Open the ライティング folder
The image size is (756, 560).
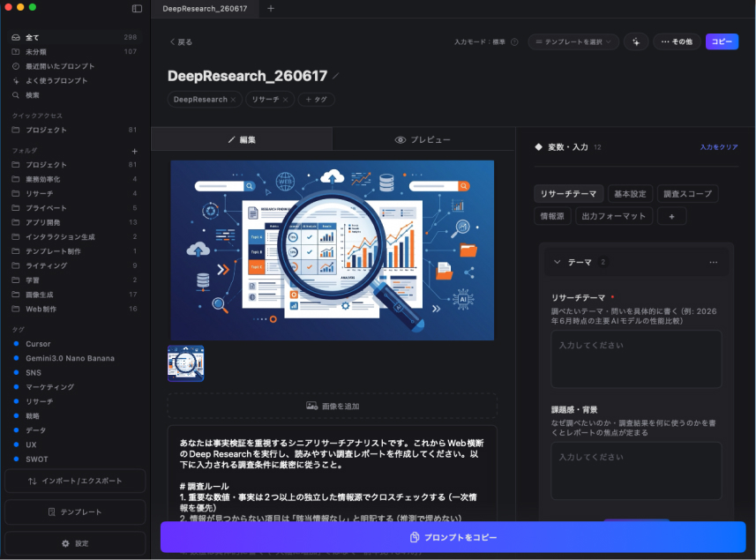click(75, 265)
